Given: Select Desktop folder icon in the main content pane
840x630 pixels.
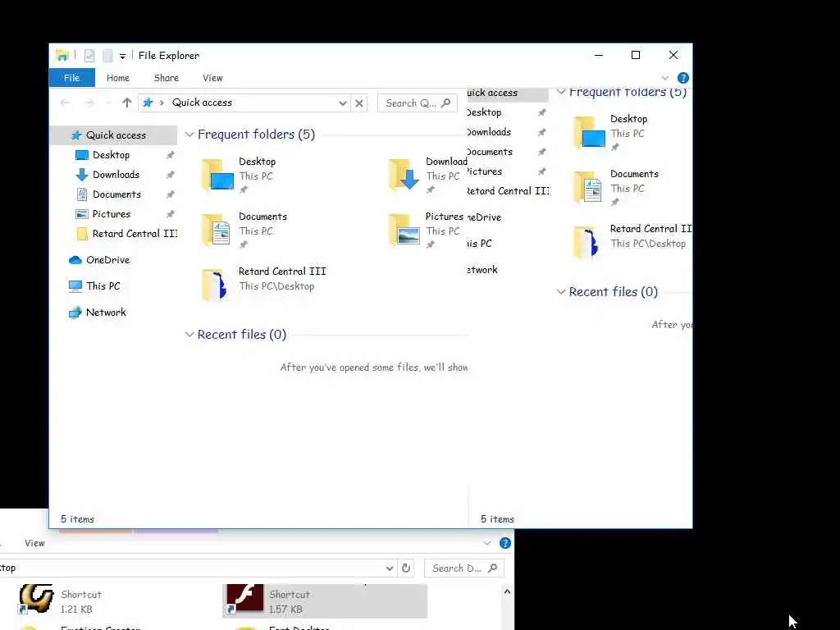Looking at the screenshot, I should point(217,175).
